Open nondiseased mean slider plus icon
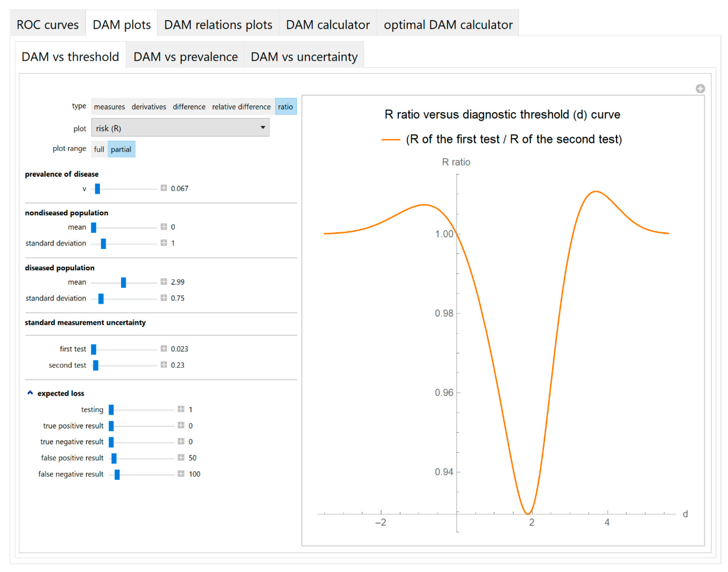 point(164,227)
